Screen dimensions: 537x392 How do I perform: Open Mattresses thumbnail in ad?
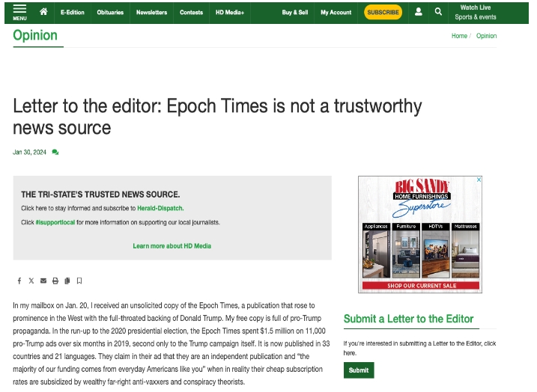465,251
